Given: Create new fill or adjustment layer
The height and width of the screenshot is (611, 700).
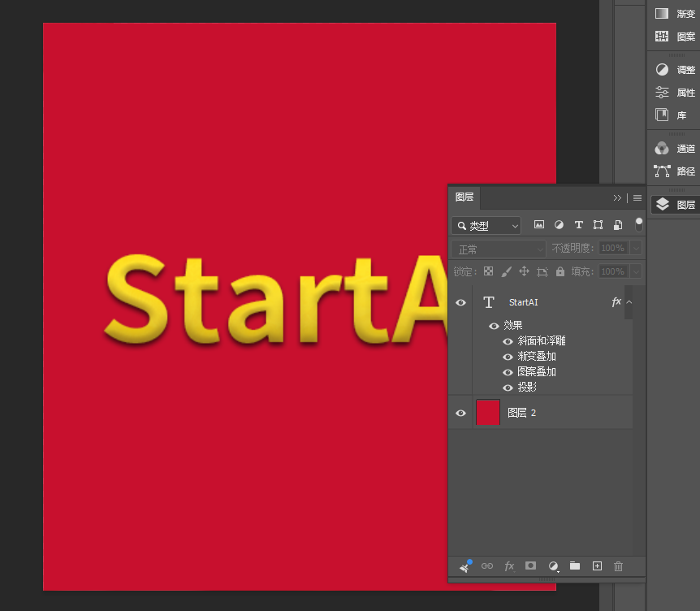Looking at the screenshot, I should (553, 566).
